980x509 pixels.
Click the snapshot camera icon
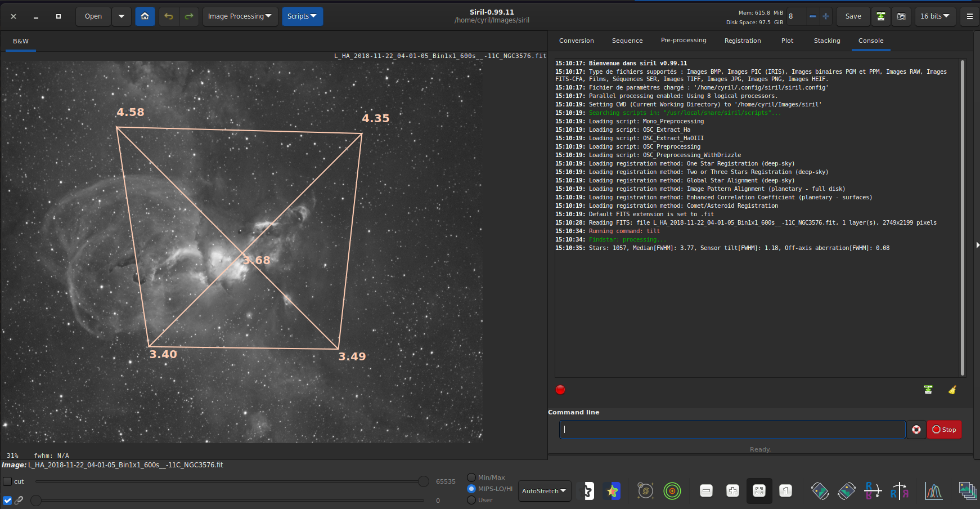(901, 16)
